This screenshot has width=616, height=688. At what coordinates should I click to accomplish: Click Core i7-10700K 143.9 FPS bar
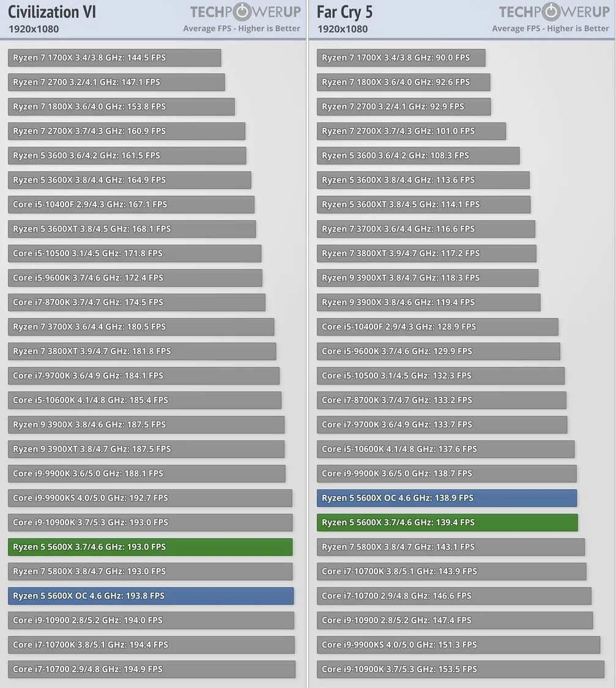[451, 571]
